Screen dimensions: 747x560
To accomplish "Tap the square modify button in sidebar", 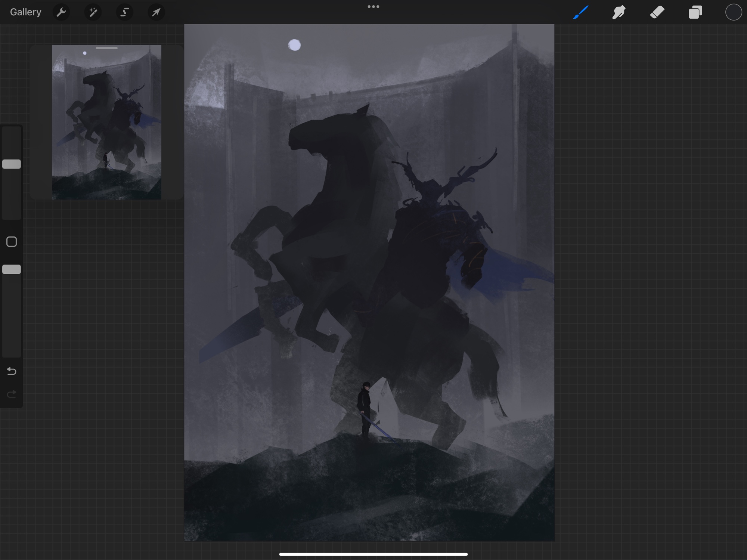I will coord(12,242).
